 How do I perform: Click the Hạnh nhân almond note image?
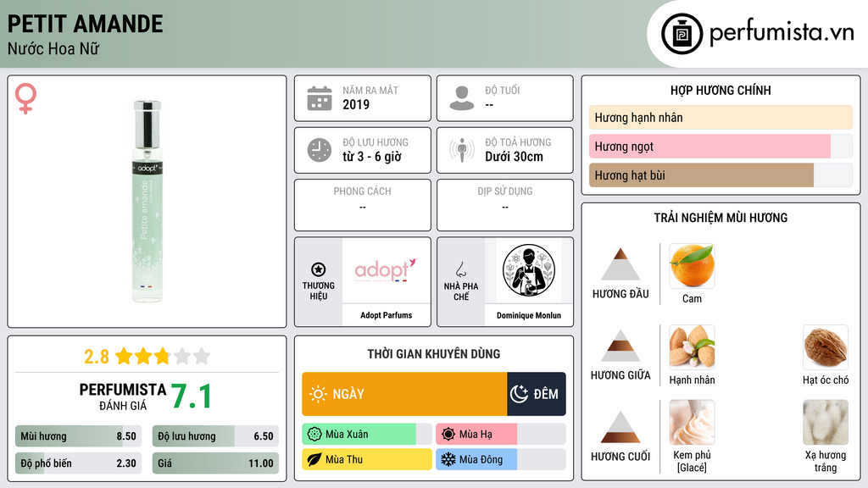[692, 347]
